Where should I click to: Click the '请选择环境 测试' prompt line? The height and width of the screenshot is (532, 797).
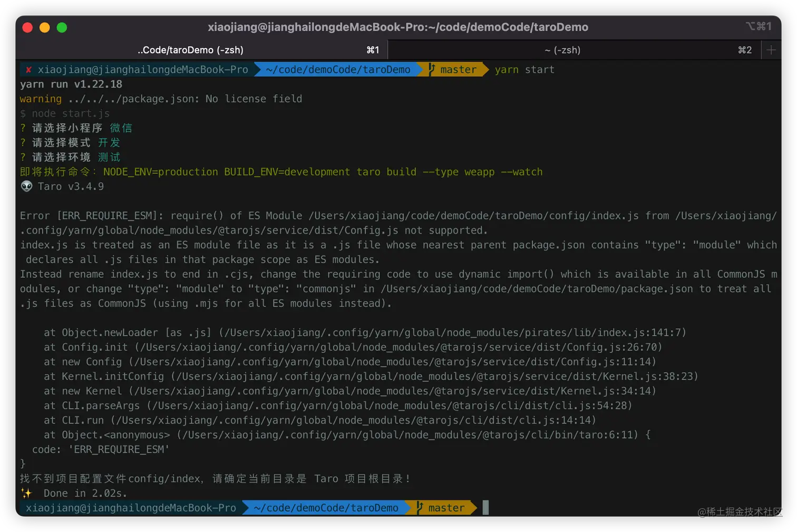pos(70,157)
